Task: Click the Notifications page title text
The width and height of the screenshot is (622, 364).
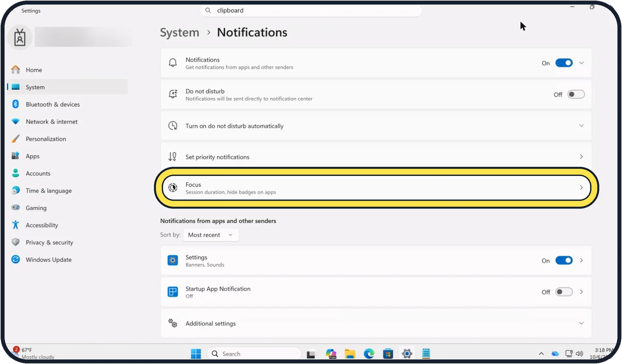Action: click(252, 32)
